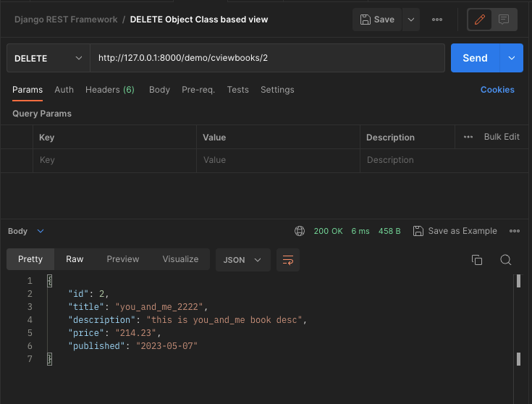The image size is (532, 404).
Task: Switch to the Headers (6) tab
Action: 110,90
